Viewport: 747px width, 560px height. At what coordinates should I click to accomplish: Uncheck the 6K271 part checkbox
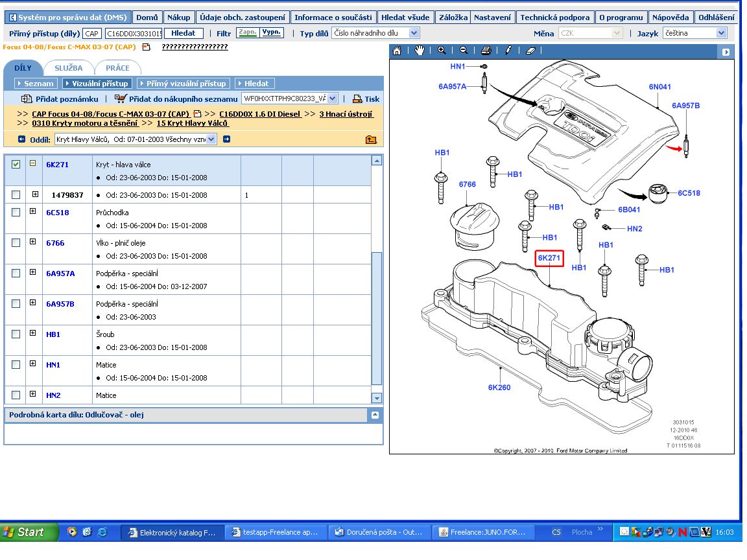(x=16, y=165)
